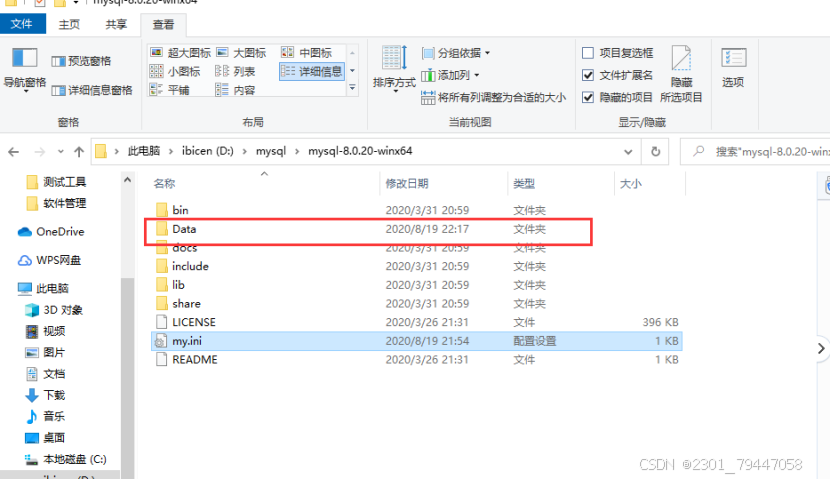Viewport: 831px width, 480px height.
Task: Open the File tab
Action: pyautogui.click(x=22, y=24)
